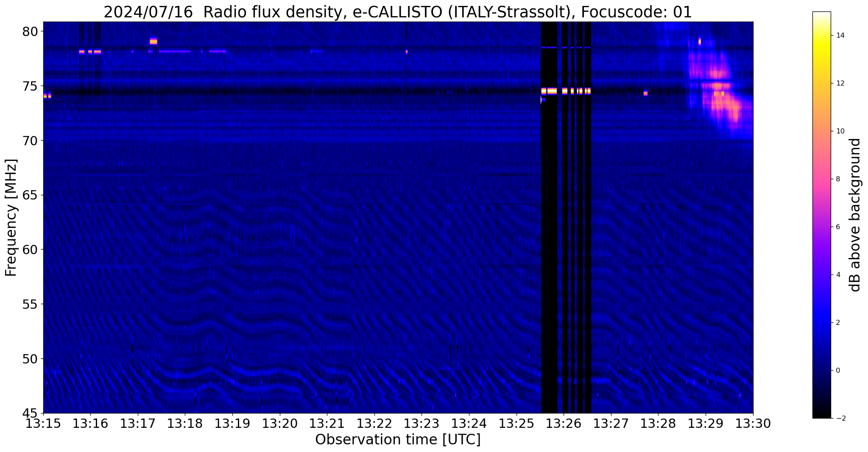Click the 65 MHz frequency tick label
Screen dimensions: 868x452
click(x=31, y=195)
